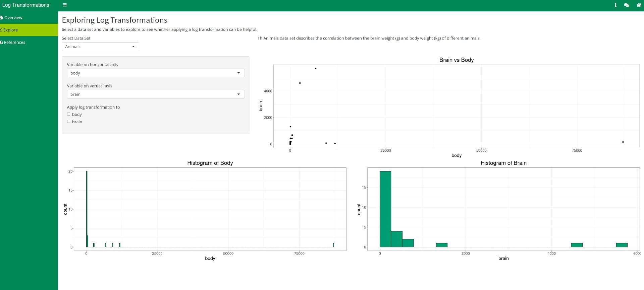Image resolution: width=644 pixels, height=290 pixels.
Task: Open the Select Data Set dropdown (Animals)
Action: pos(100,47)
